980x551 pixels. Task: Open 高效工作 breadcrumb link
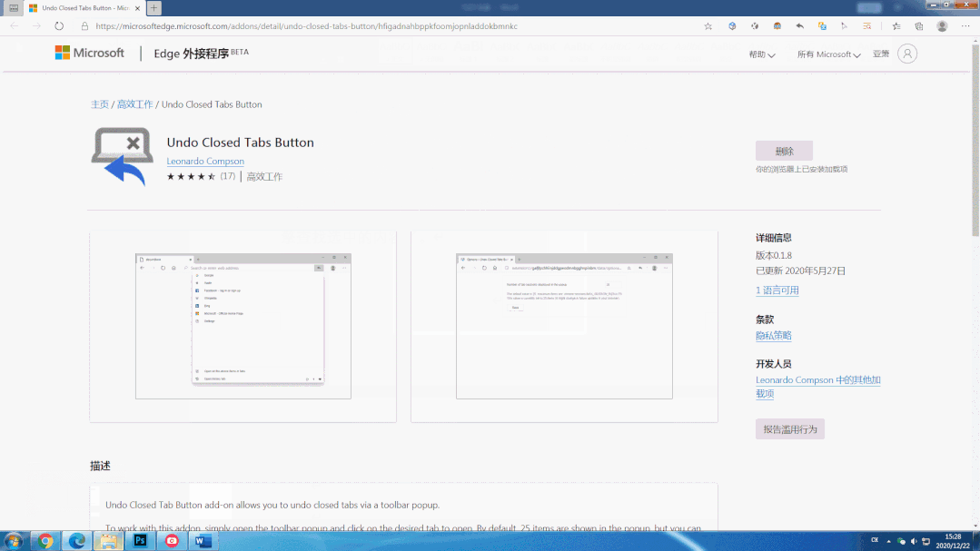click(135, 104)
